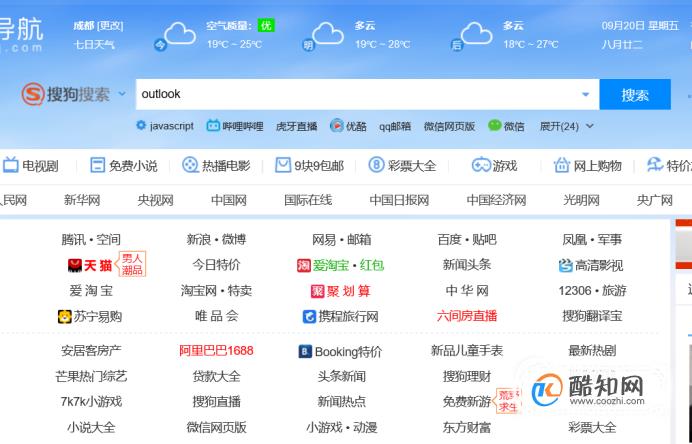Open the 中国日报网 news tab
Viewport: 692px width, 444px height.
click(399, 200)
